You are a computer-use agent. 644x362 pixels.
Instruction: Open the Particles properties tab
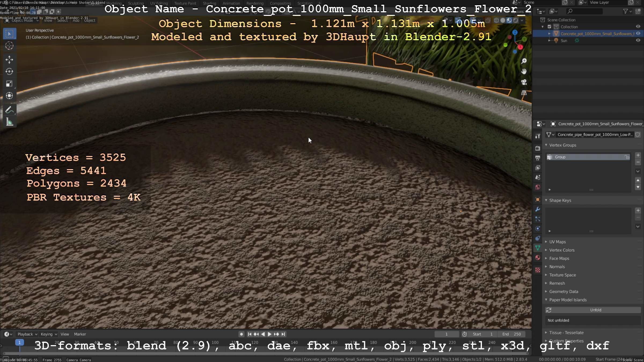(537, 219)
